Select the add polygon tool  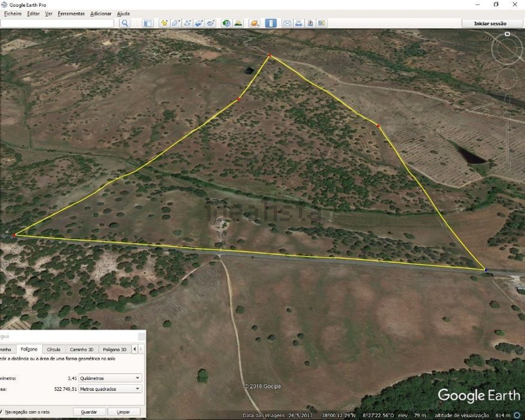[x=175, y=23]
